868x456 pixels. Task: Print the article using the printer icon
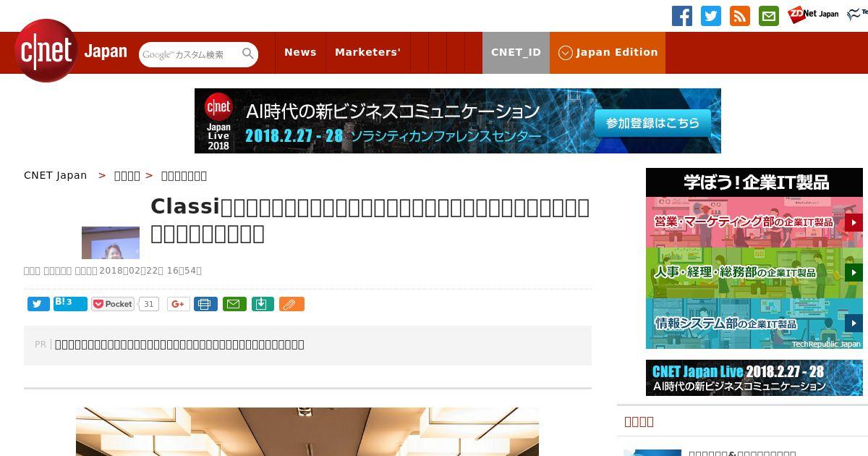coord(205,304)
